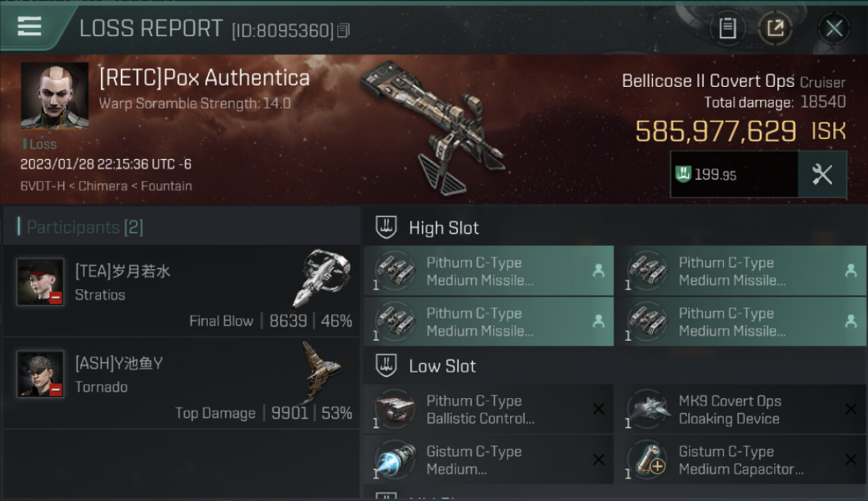The width and height of the screenshot is (868, 501).
Task: Copy the loss report ID
Action: pos(343,31)
